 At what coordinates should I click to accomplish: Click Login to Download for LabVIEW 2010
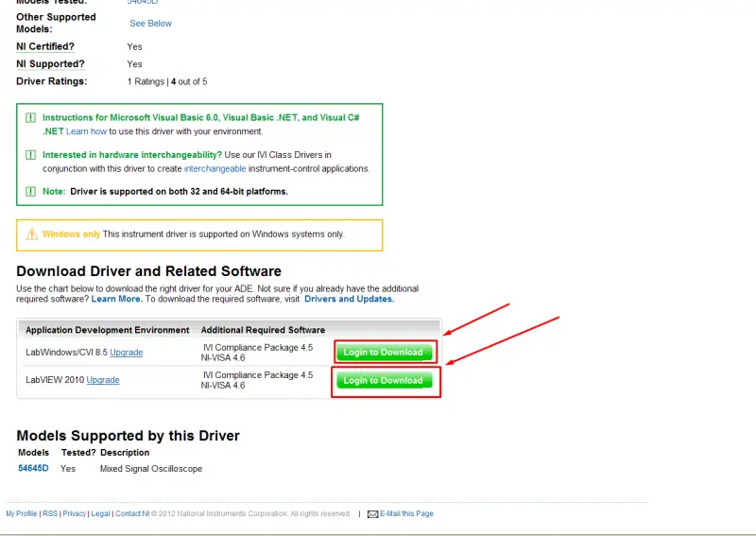click(x=384, y=381)
